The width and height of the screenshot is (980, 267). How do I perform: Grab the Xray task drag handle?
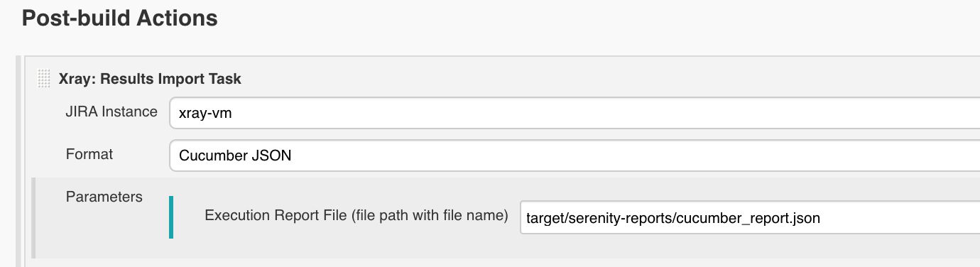tap(44, 79)
